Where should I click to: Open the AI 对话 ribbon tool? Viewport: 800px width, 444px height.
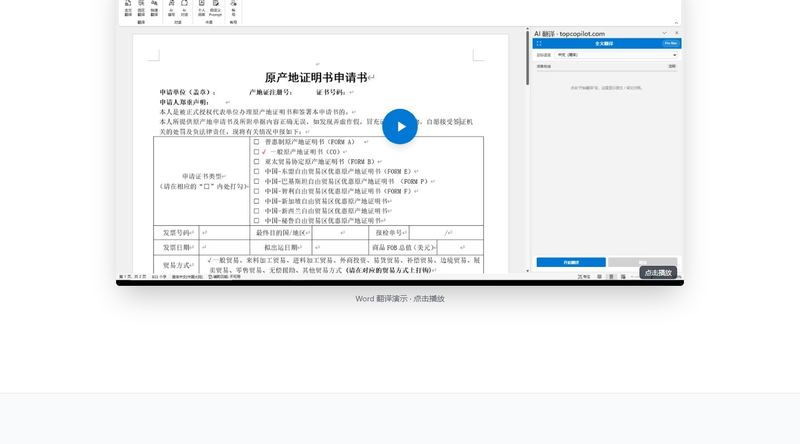click(184, 8)
